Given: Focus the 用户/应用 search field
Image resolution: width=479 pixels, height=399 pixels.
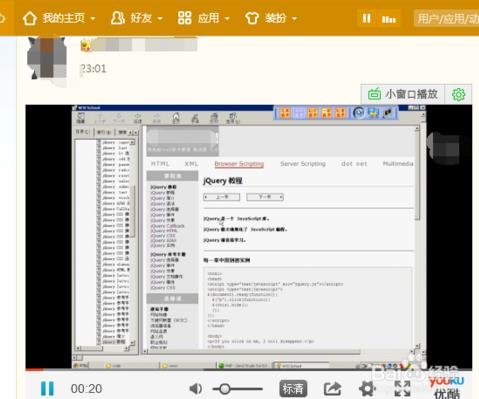Looking at the screenshot, I should coord(446,18).
